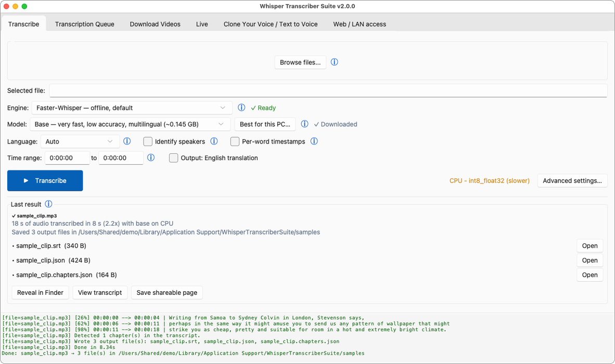The width and height of the screenshot is (615, 364).
Task: Open the Engine dropdown
Action: tap(132, 108)
